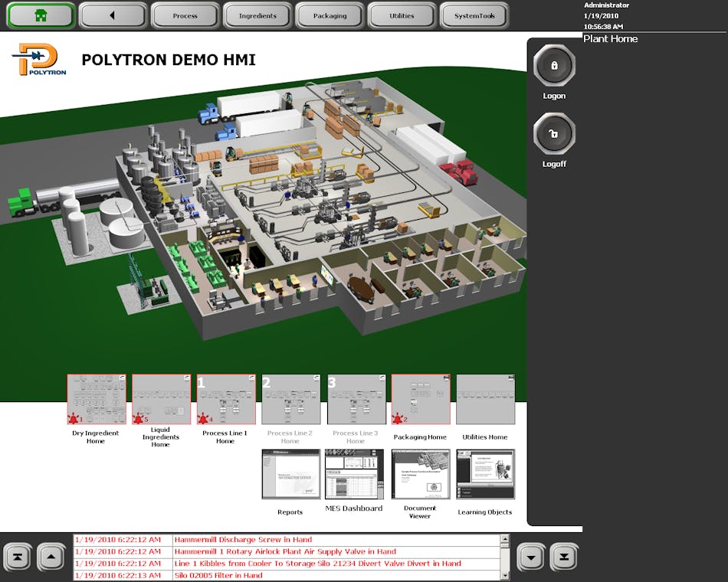Open the Packaging navigation menu
Image resolution: width=728 pixels, height=582 pixels.
pyautogui.click(x=330, y=15)
